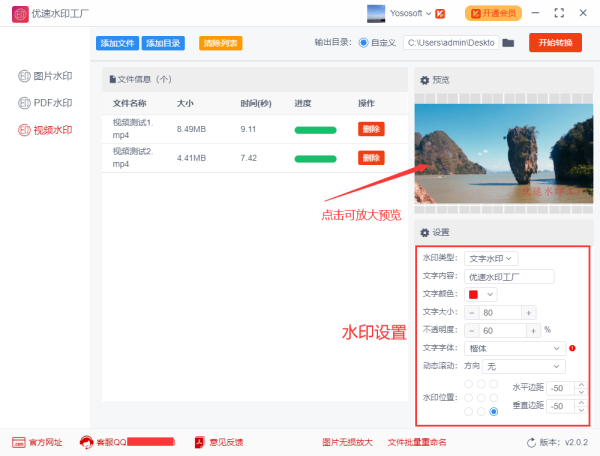The height and width of the screenshot is (456, 600).
Task: Open the output directory folder icon
Action: click(x=508, y=42)
